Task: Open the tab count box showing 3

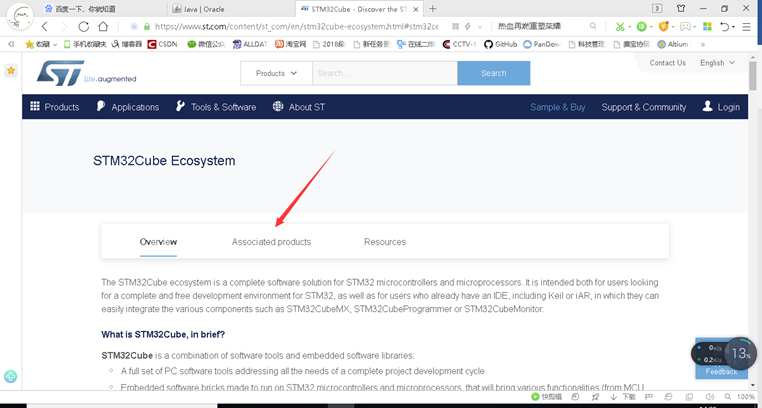Action: pyautogui.click(x=657, y=9)
